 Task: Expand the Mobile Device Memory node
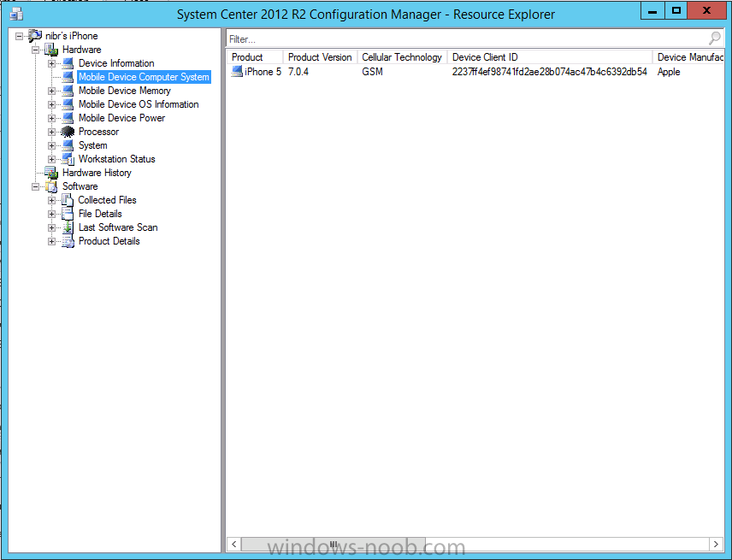(x=52, y=91)
